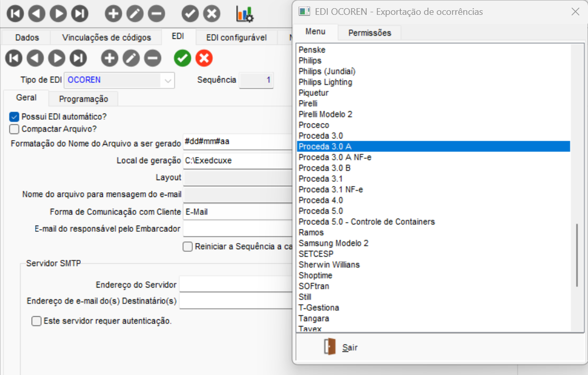This screenshot has height=375, width=588.
Task: Choose SETCESP layout
Action: coord(434,254)
